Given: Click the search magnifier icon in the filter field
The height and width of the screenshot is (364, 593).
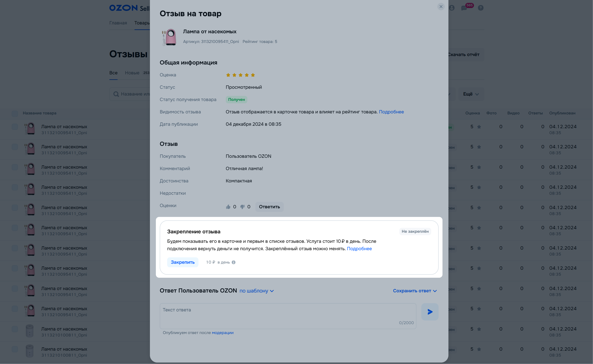Looking at the screenshot, I should 116,94.
